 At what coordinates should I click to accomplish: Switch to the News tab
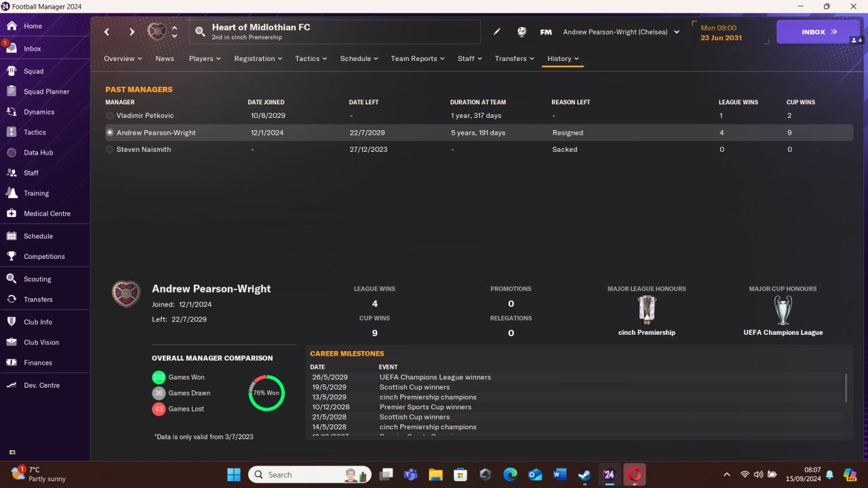pyautogui.click(x=165, y=59)
